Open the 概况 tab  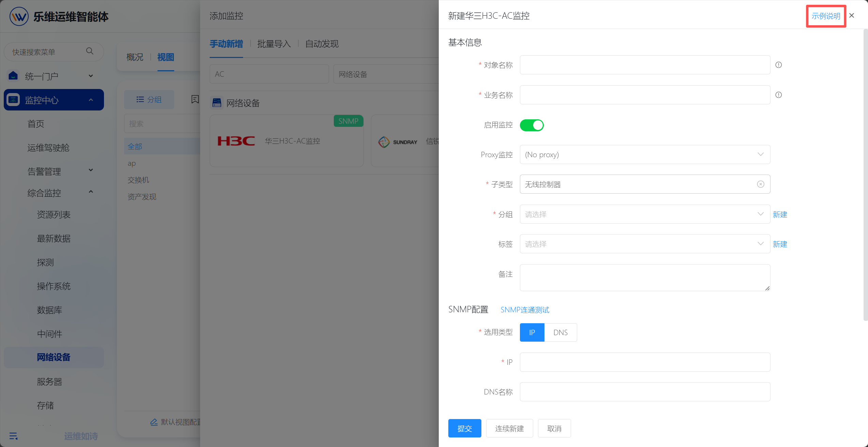tap(135, 57)
